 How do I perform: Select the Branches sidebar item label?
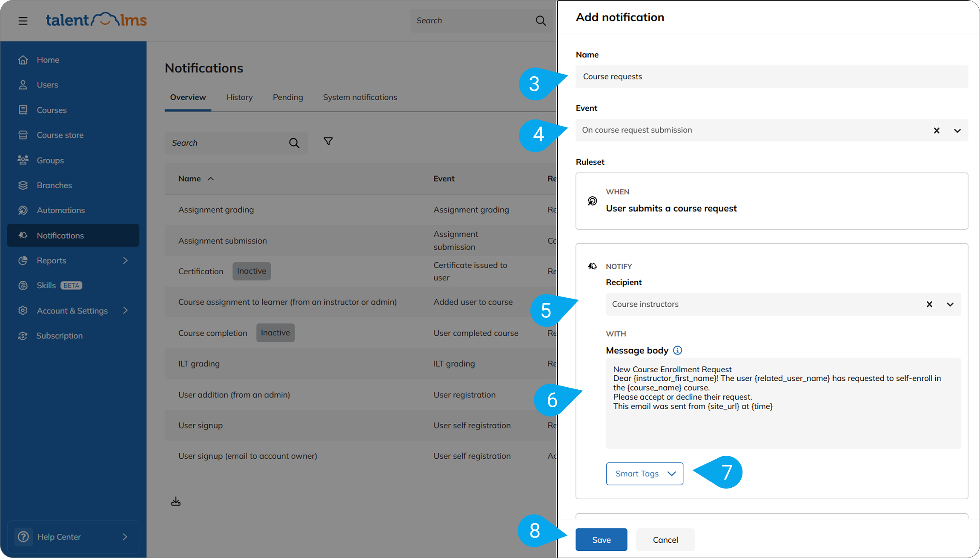[x=54, y=185]
